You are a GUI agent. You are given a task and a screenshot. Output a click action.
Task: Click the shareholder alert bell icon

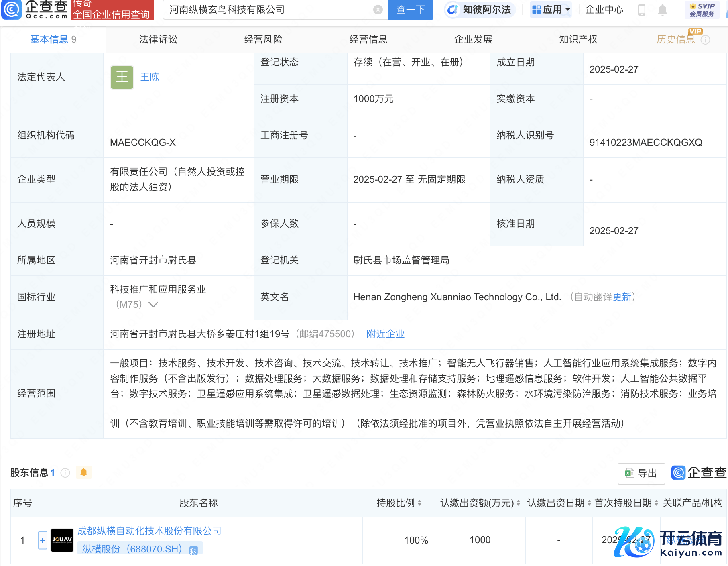coord(83,472)
